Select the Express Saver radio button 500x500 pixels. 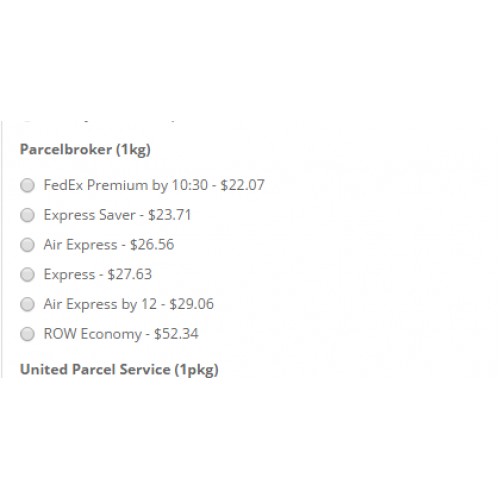tap(27, 215)
